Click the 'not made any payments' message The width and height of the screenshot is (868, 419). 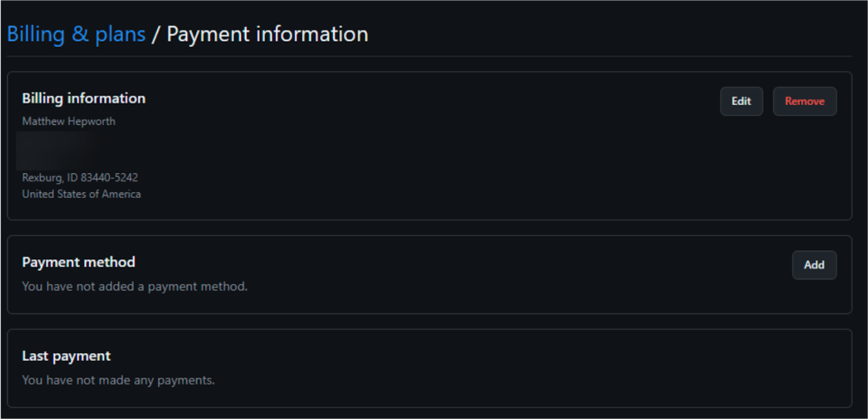[118, 380]
